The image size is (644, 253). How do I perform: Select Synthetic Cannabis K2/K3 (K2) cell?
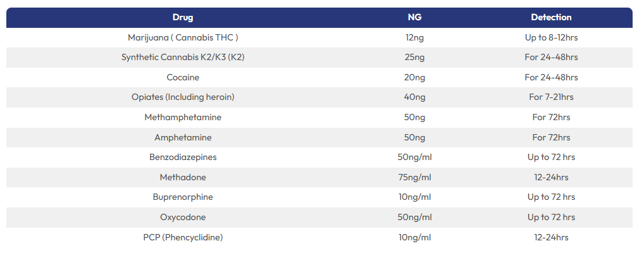[183, 58]
